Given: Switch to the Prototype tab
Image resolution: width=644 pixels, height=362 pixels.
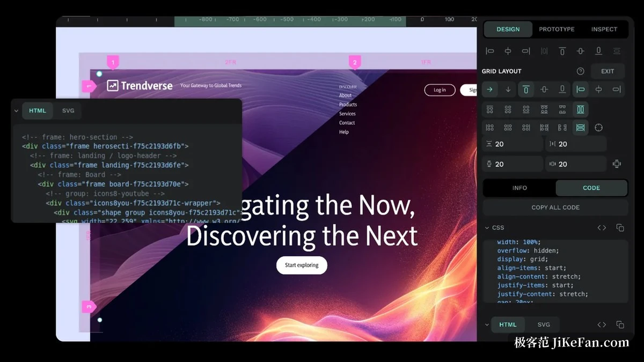Looking at the screenshot, I should (x=557, y=29).
